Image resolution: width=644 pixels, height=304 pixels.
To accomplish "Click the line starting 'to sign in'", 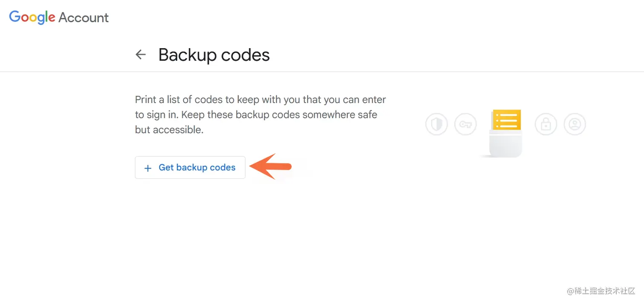I will 256,115.
